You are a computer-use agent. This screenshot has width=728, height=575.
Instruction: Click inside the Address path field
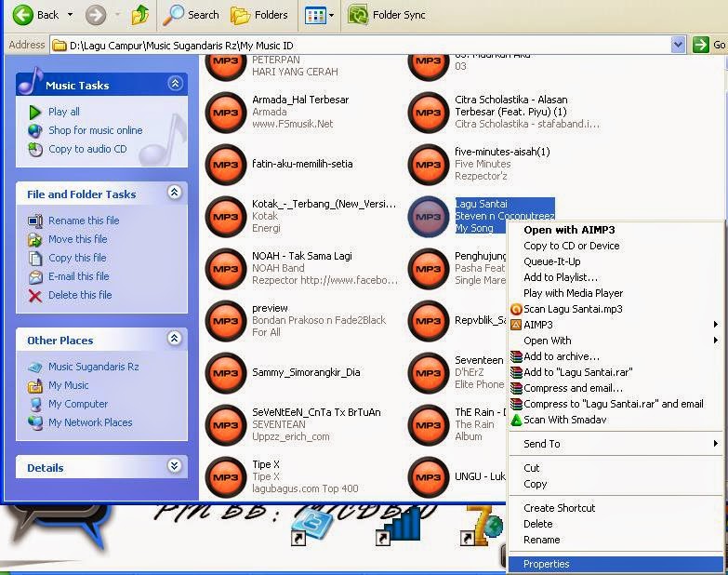pyautogui.click(x=360, y=45)
